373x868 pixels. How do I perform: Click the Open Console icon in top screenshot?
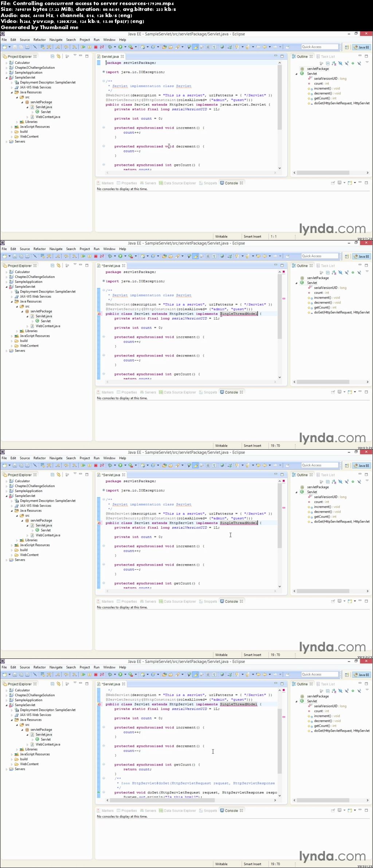[x=350, y=183]
